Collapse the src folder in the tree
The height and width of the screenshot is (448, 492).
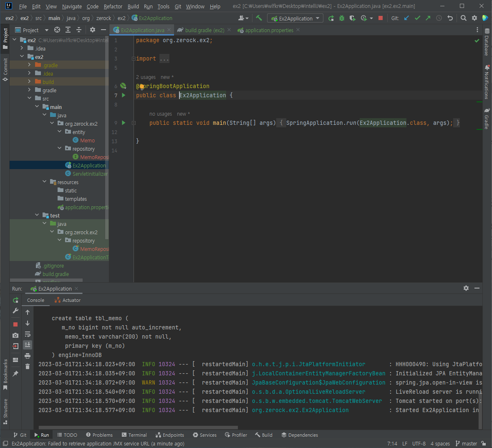[30, 98]
